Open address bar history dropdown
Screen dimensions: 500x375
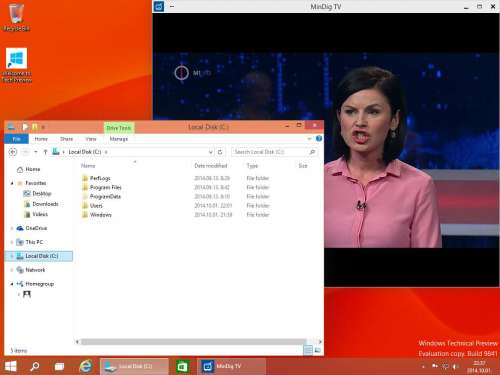pyautogui.click(x=211, y=152)
